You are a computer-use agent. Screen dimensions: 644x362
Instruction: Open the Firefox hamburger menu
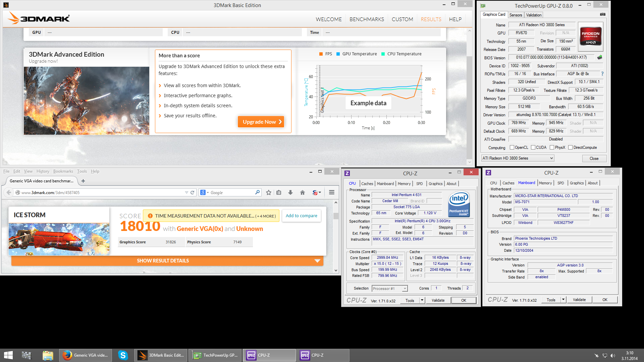[332, 192]
